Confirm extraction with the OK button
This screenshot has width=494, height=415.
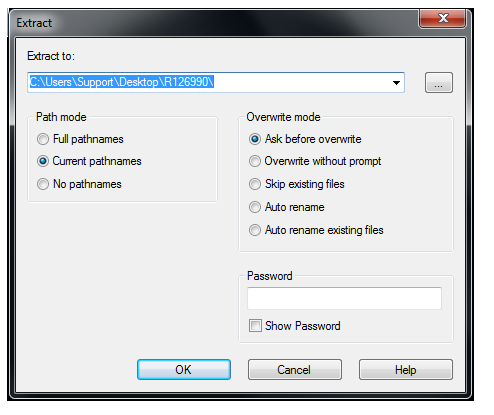coord(184,369)
